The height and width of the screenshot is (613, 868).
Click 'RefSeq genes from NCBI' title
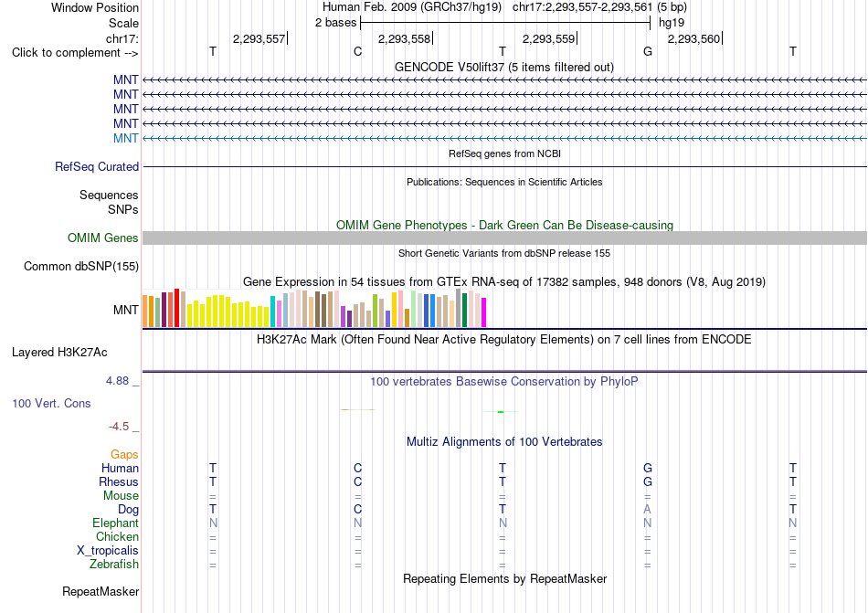point(505,153)
